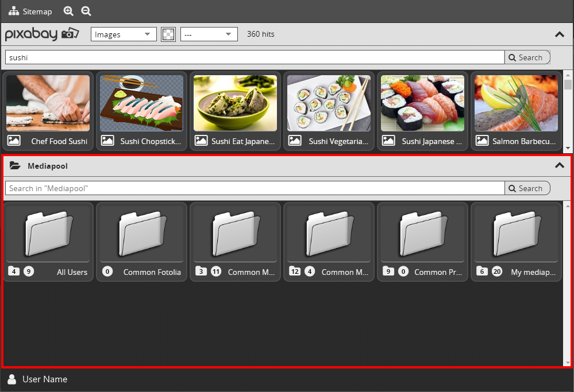Click the zoom out magnifier icon
This screenshot has height=392, width=574.
86,11
